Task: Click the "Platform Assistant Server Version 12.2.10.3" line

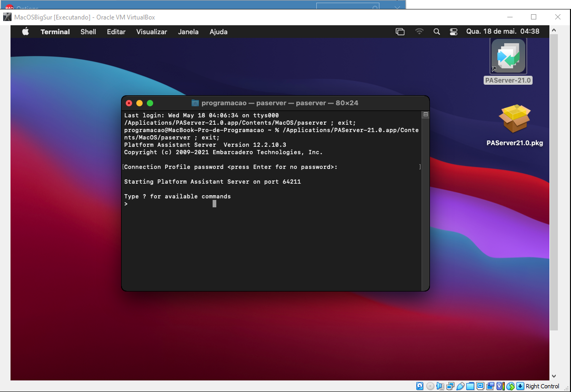Action: (205, 145)
